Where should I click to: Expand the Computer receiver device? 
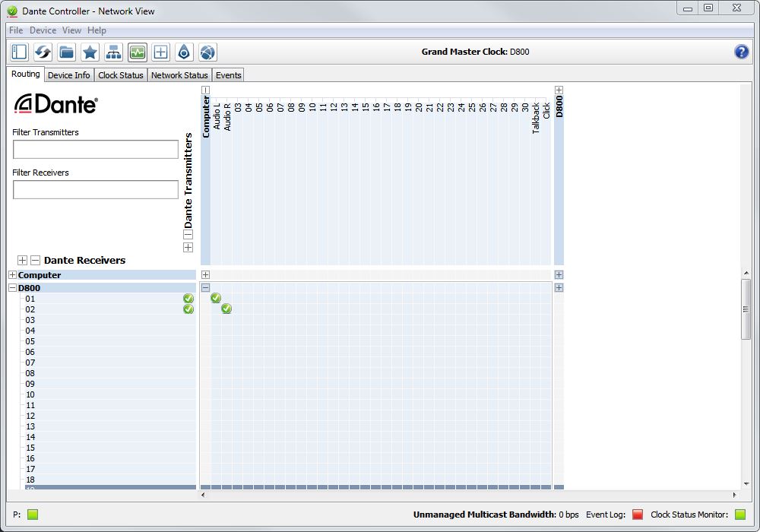point(13,274)
